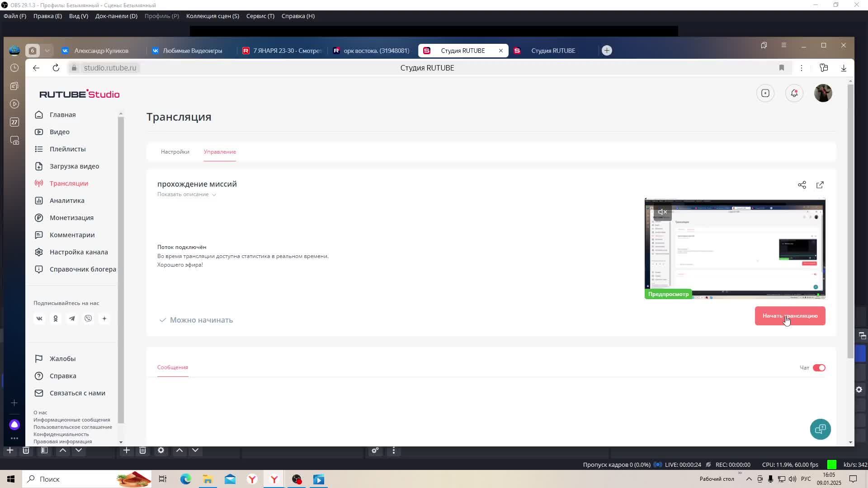Open the support chat bubble button
The image size is (868, 488).
821,429
